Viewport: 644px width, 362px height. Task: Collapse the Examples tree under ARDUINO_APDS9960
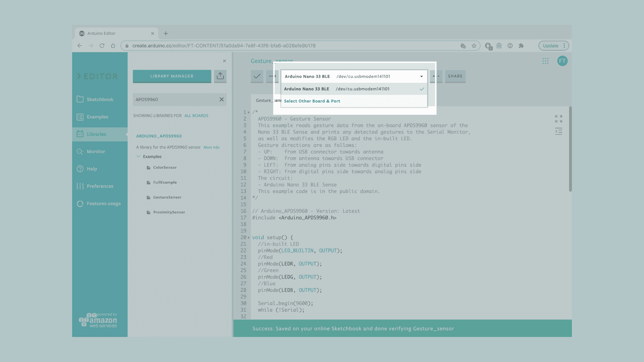[138, 157]
